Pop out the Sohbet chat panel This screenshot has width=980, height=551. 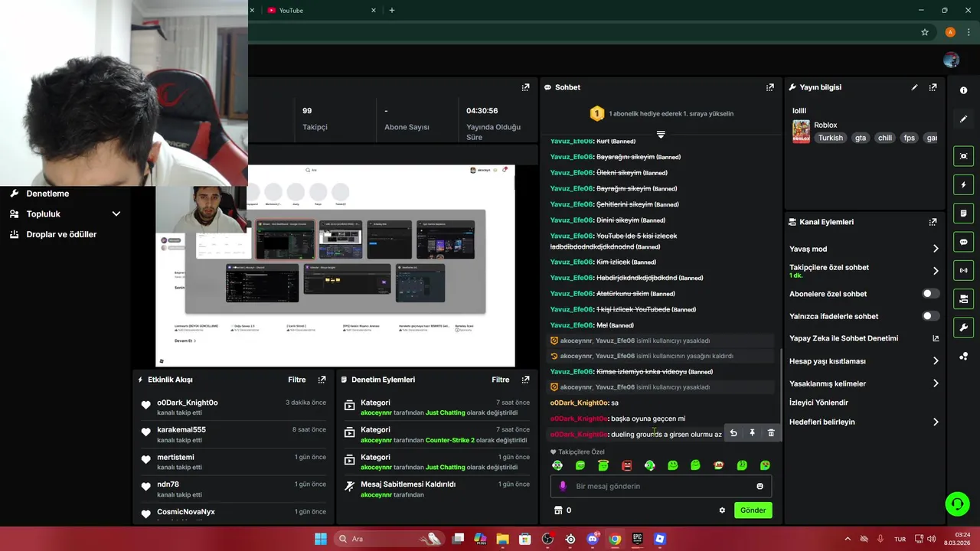click(769, 87)
